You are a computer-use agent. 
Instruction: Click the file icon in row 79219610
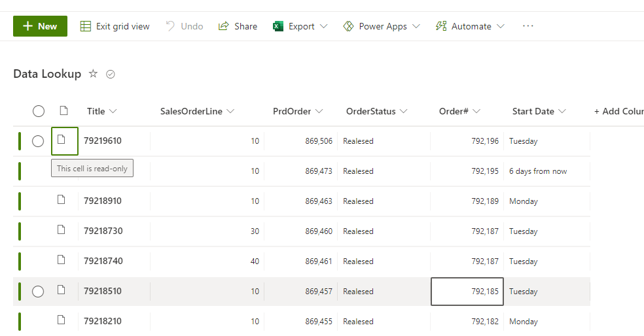(62, 139)
